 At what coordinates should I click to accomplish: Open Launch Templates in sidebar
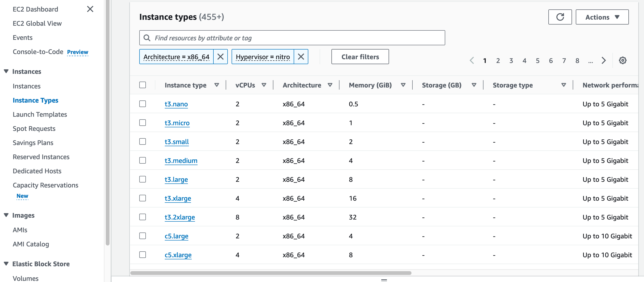coord(40,114)
